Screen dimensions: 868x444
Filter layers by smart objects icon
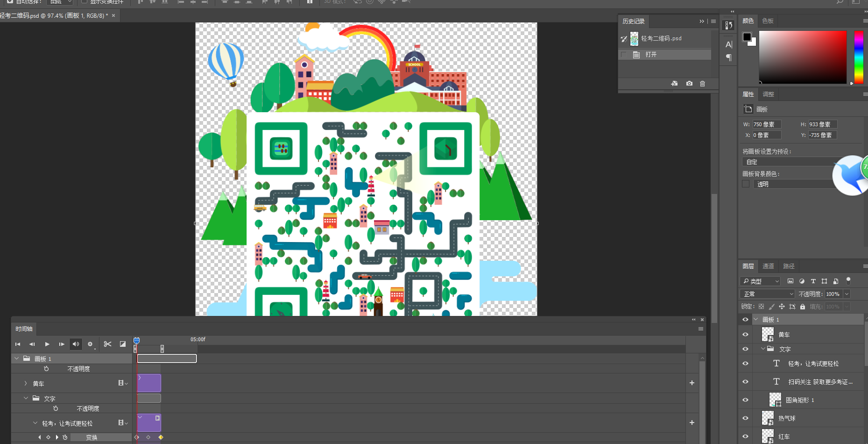836,281
